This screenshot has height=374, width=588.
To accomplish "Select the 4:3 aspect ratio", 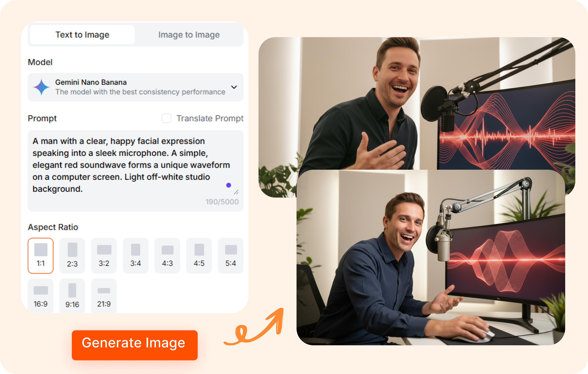I will pos(167,255).
